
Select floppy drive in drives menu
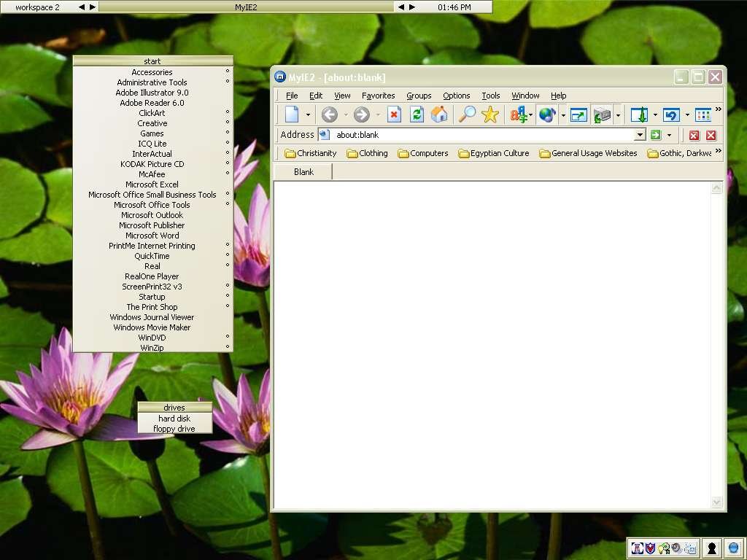click(x=174, y=429)
